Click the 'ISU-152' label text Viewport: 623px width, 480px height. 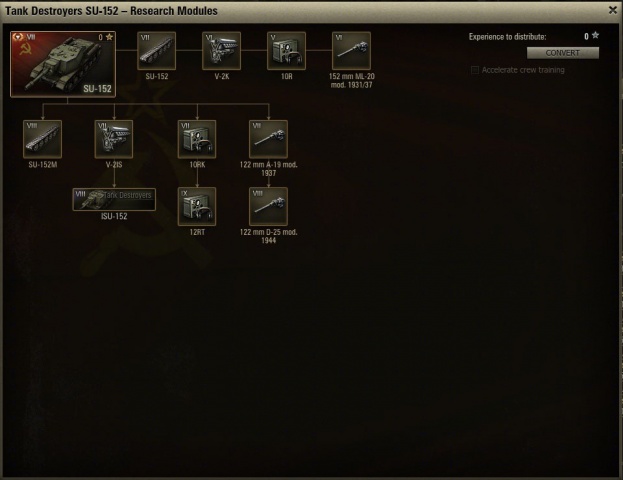point(114,216)
